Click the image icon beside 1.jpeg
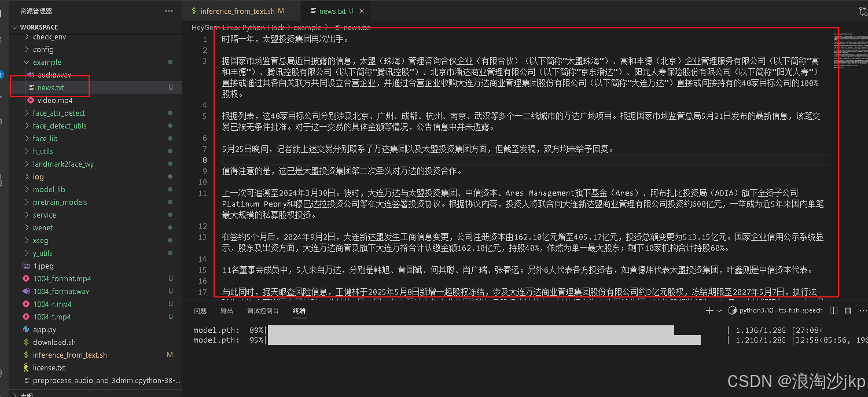Viewport: 868px width, 397px height. [x=26, y=266]
